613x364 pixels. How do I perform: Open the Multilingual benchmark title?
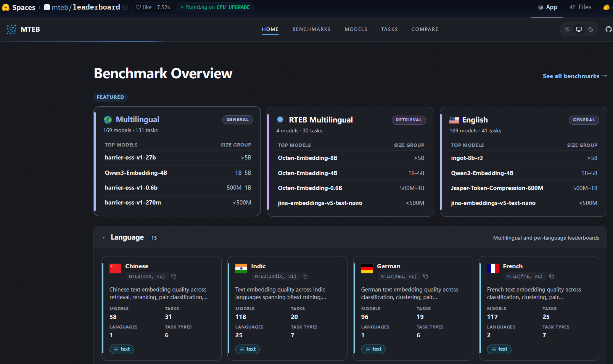coord(137,119)
